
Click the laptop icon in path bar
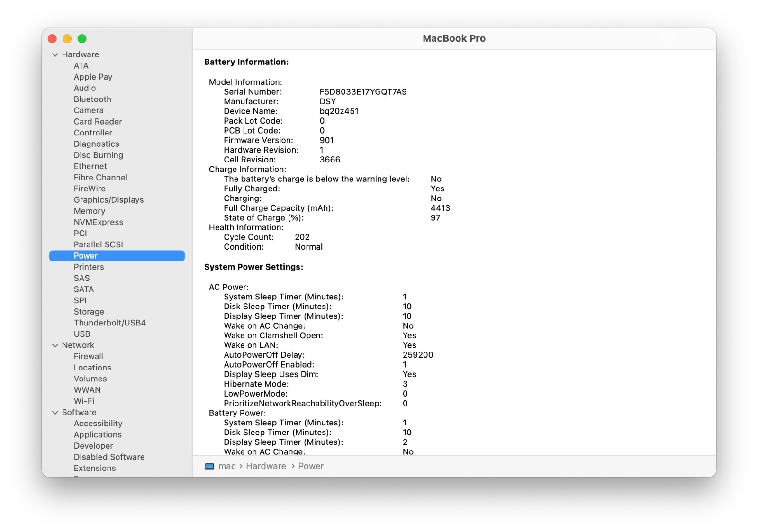(209, 466)
